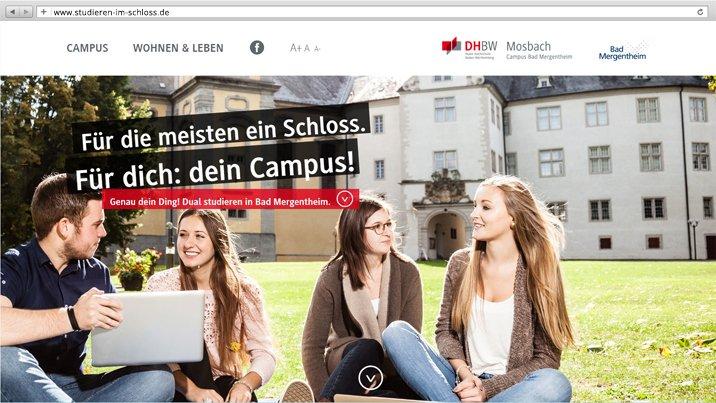Open the Bad Mergentheim city logo link
The image size is (716, 403).
[x=623, y=52]
